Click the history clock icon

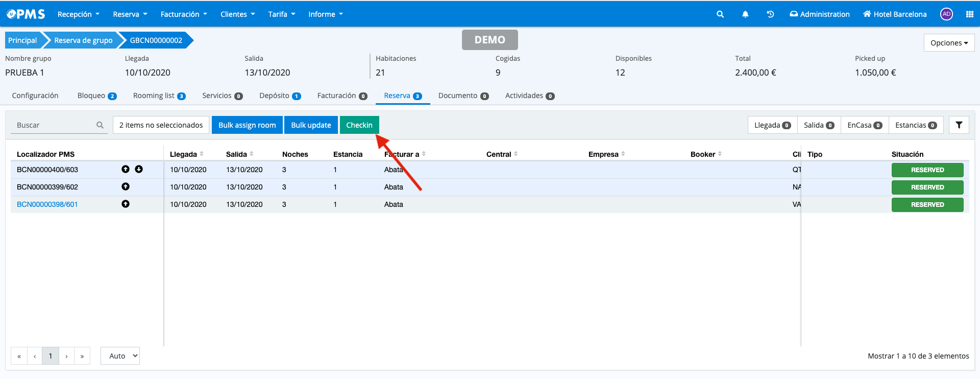point(770,14)
